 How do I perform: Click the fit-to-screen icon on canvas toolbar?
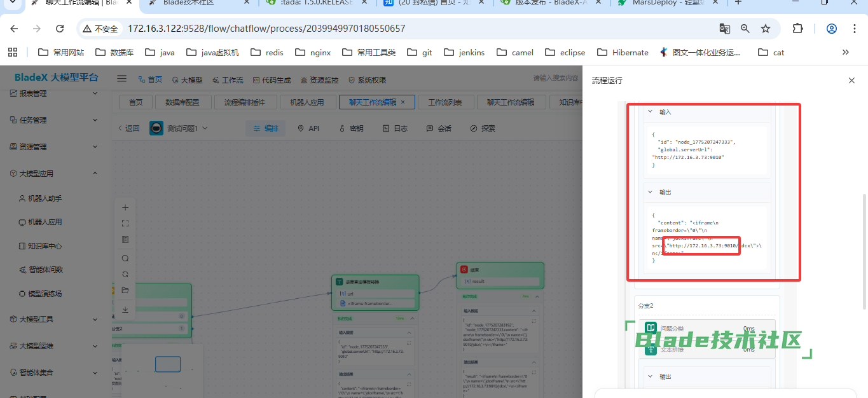tap(125, 224)
